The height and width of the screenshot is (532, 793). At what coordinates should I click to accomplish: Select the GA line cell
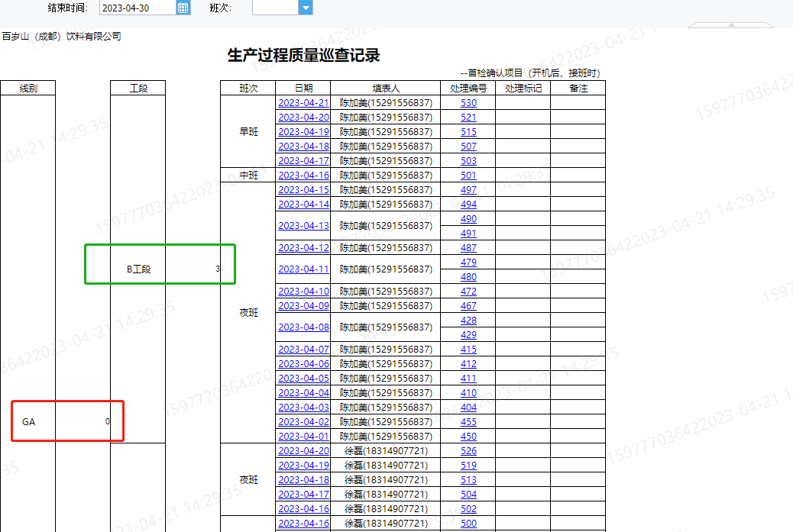coord(28,422)
